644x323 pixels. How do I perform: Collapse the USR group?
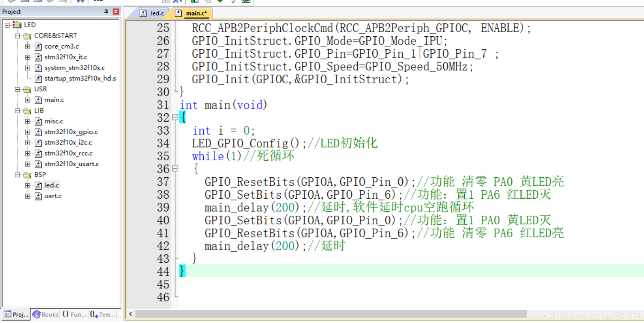coord(17,89)
